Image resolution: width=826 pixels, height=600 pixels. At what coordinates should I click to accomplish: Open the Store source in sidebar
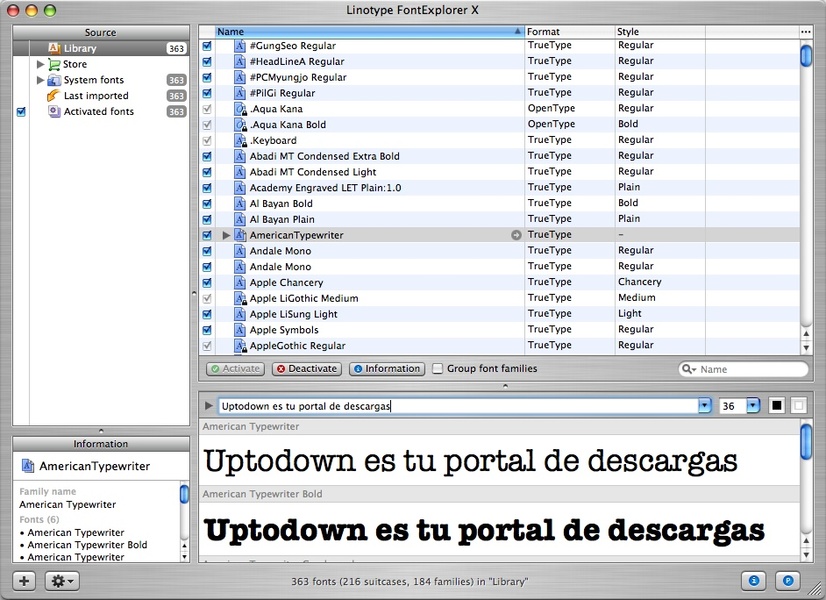click(x=74, y=64)
